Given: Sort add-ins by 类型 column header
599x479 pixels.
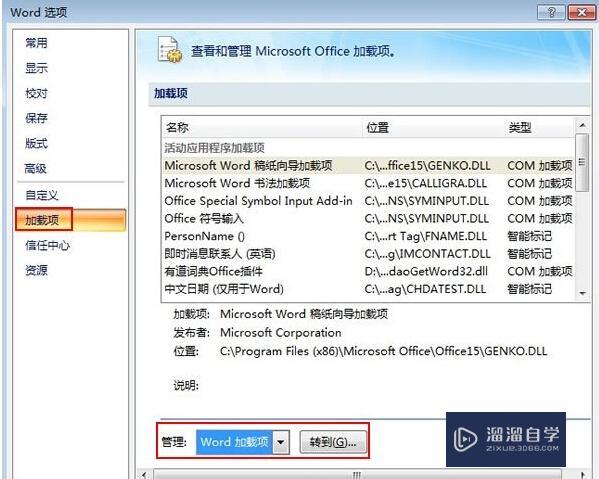Looking at the screenshot, I should (539, 127).
